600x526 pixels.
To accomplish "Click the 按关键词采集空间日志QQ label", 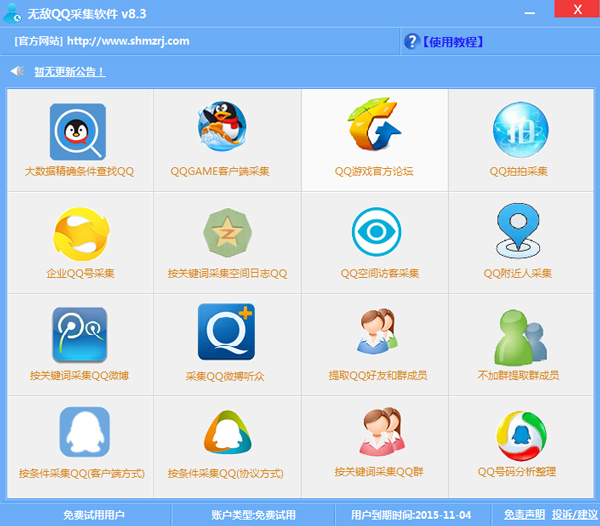I will coord(227,273).
